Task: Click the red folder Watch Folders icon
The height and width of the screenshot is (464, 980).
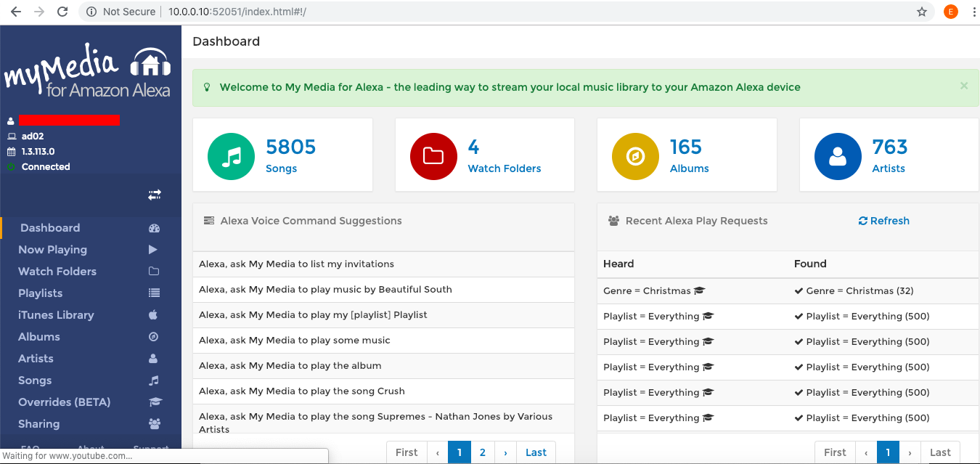Action: tap(433, 156)
